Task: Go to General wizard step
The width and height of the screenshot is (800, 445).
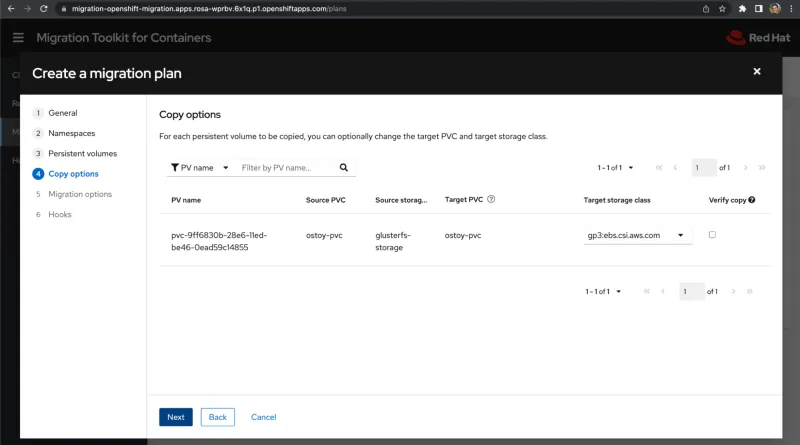Action: [x=62, y=113]
